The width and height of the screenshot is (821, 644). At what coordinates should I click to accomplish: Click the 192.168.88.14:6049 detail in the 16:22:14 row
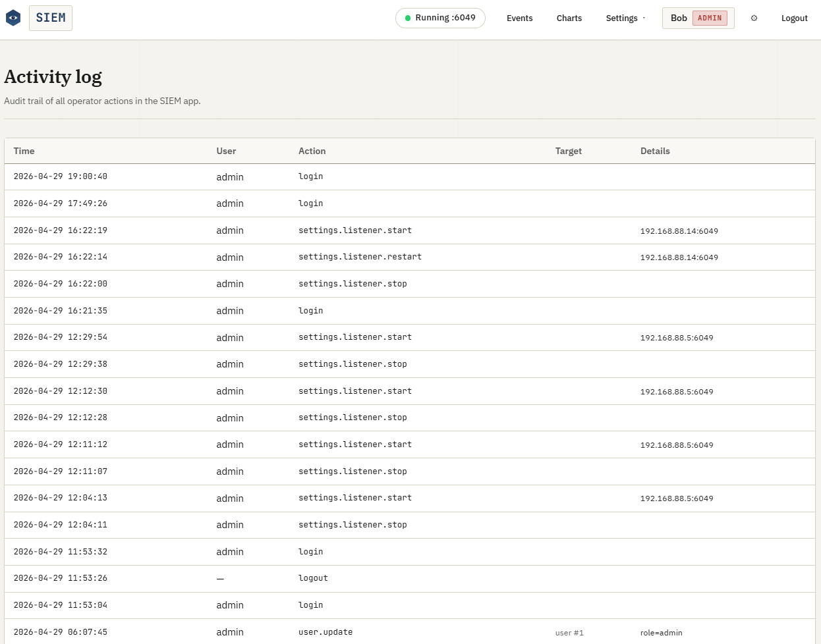coord(679,257)
